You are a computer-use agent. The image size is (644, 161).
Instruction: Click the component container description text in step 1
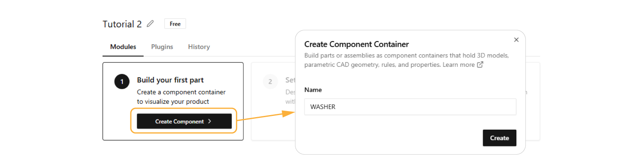point(181,97)
